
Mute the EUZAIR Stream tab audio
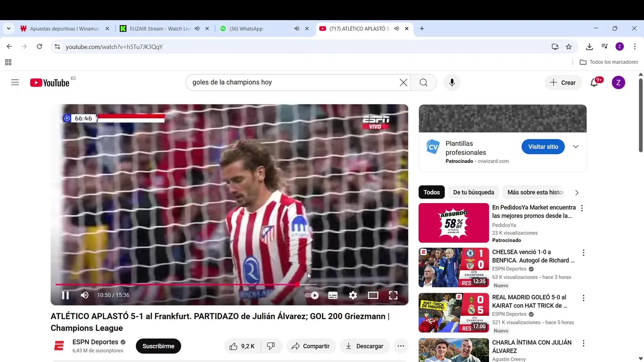pos(197,29)
